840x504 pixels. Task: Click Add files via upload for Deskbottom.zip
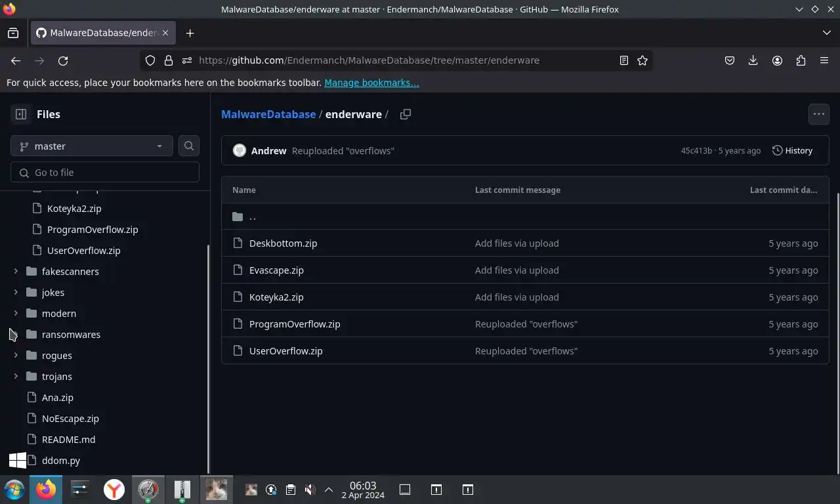pyautogui.click(x=517, y=243)
